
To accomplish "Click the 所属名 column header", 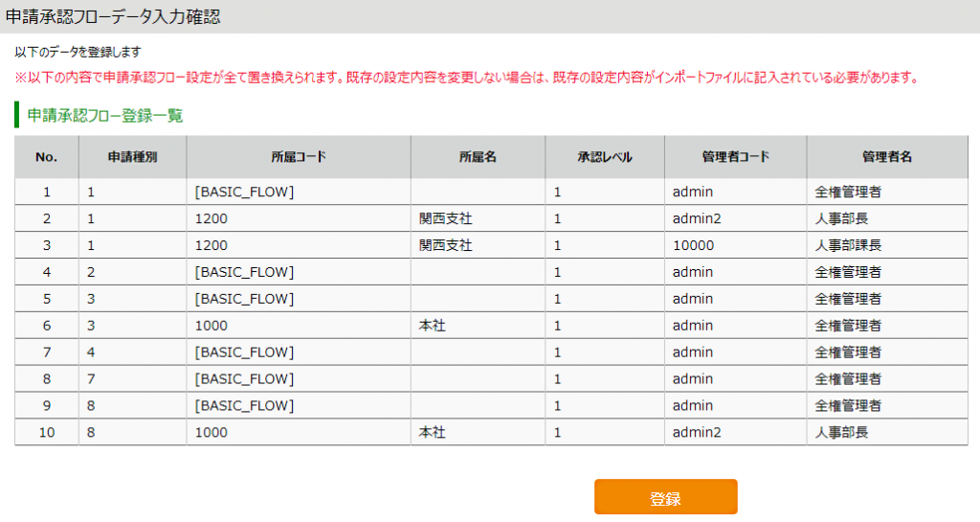I will pyautogui.click(x=478, y=157).
